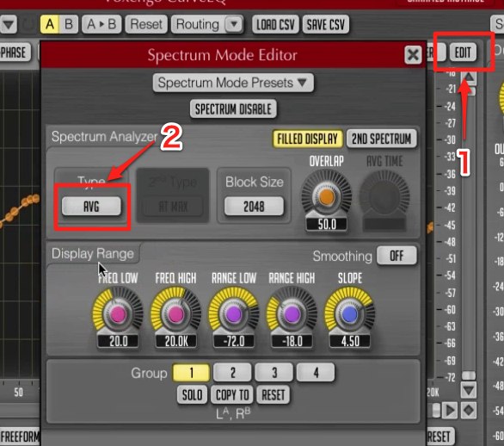The width and height of the screenshot is (504, 446).
Task: Click the level meter scroll down arrow
Action: 469,390
